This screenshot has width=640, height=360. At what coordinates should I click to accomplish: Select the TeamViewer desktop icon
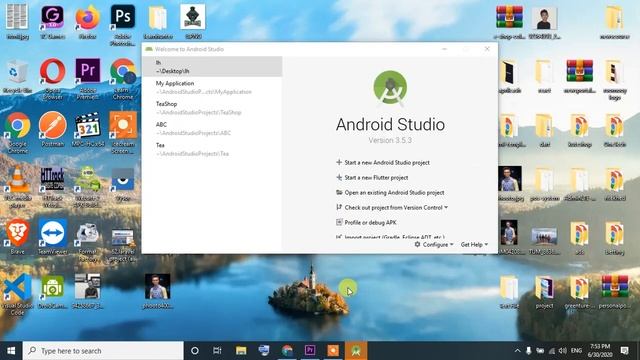point(52,237)
